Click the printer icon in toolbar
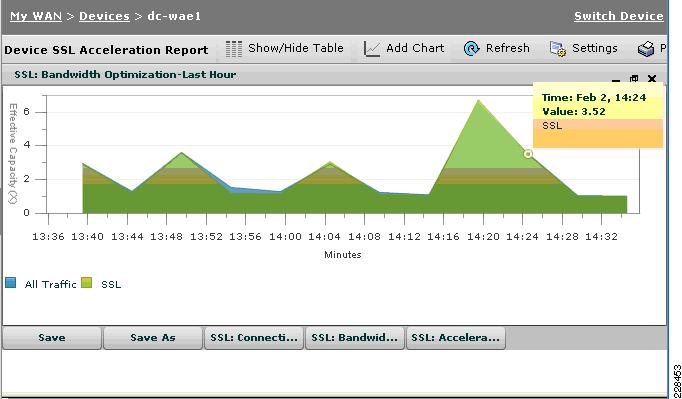This screenshot has height=399, width=682. (646, 49)
